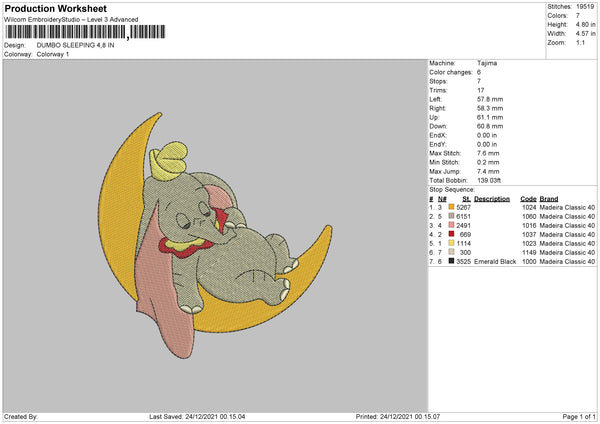Click thread code 1060 in stop row 2

click(x=529, y=216)
